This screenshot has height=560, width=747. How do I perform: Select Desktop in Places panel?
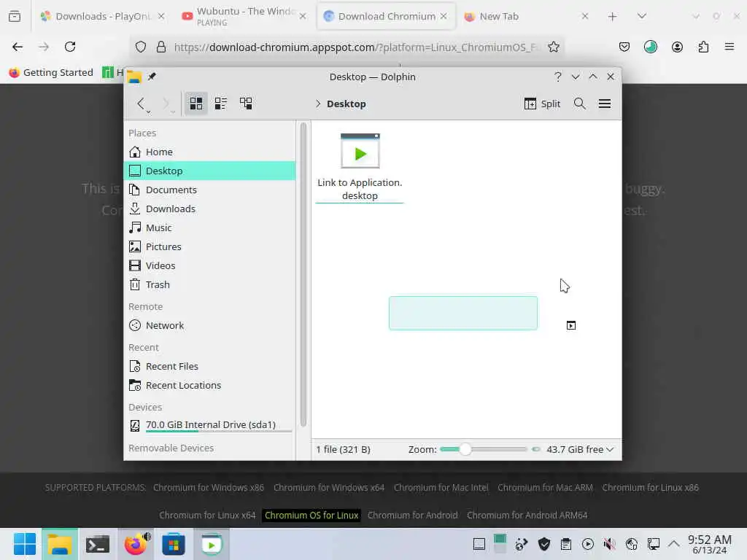tap(209, 171)
